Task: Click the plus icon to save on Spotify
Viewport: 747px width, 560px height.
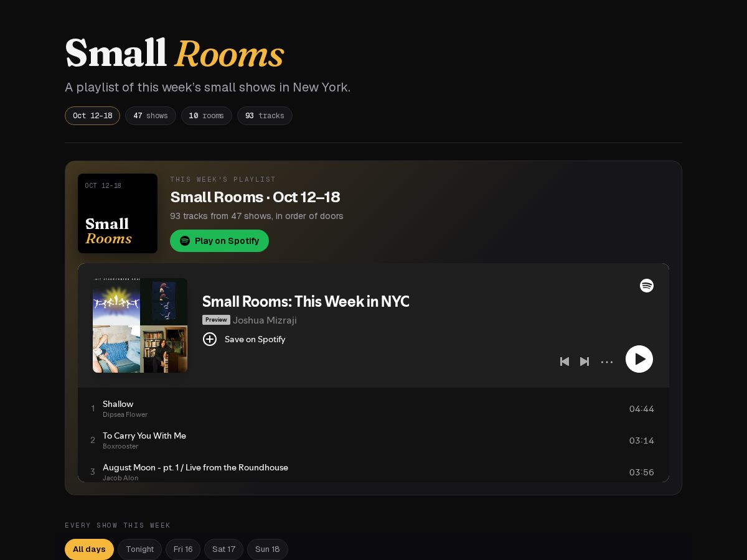Action: click(210, 339)
